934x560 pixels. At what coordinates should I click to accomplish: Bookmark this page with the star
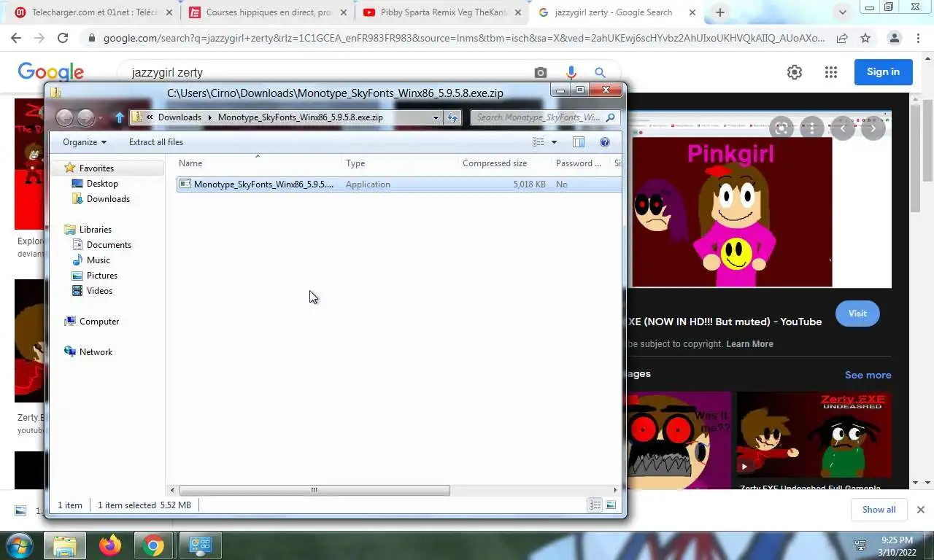[x=865, y=38]
